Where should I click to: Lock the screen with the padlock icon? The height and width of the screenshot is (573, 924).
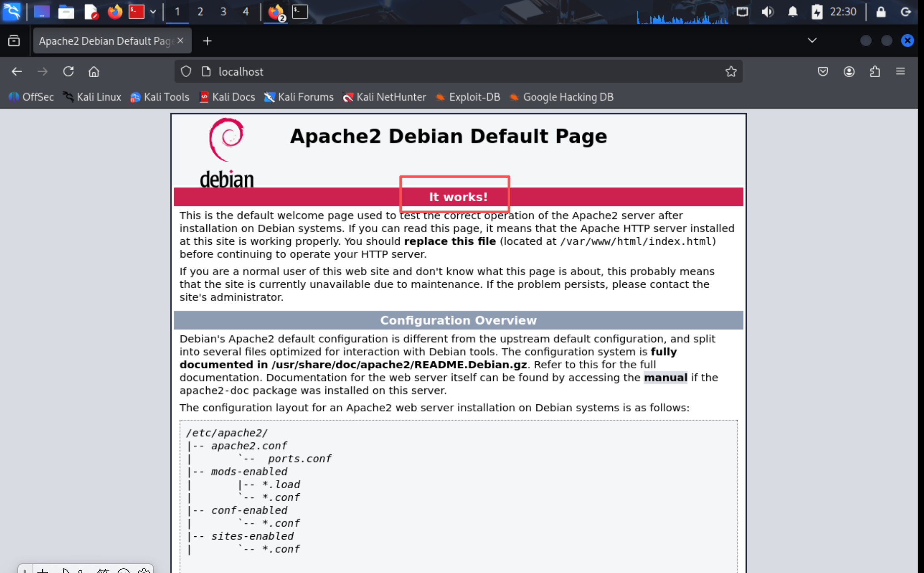coord(881,12)
